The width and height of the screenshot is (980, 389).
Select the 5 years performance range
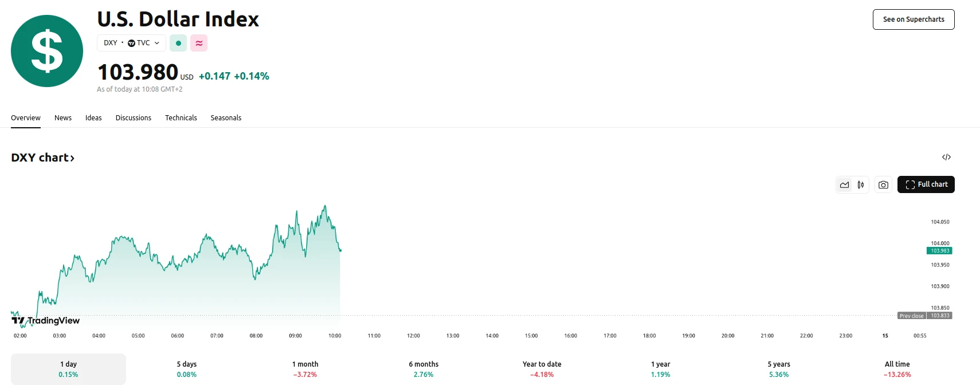click(x=778, y=368)
